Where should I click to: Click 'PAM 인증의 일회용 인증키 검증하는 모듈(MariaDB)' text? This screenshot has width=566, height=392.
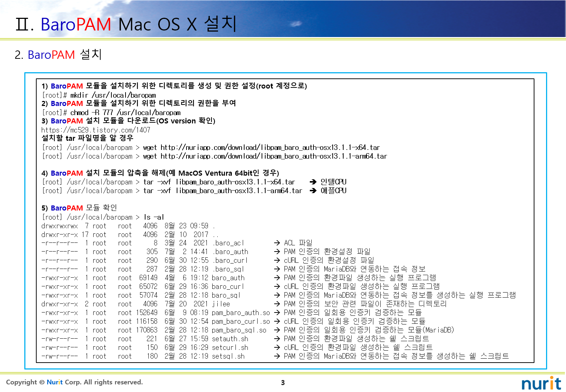coord(369,330)
